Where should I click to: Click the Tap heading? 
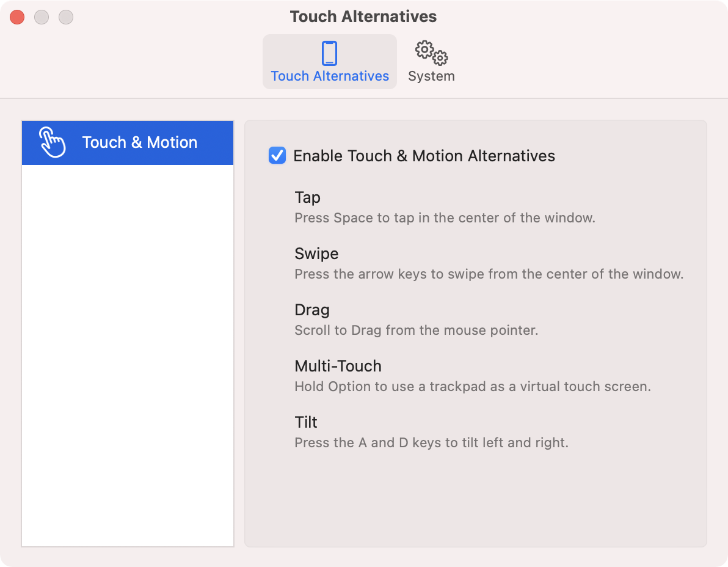click(307, 197)
